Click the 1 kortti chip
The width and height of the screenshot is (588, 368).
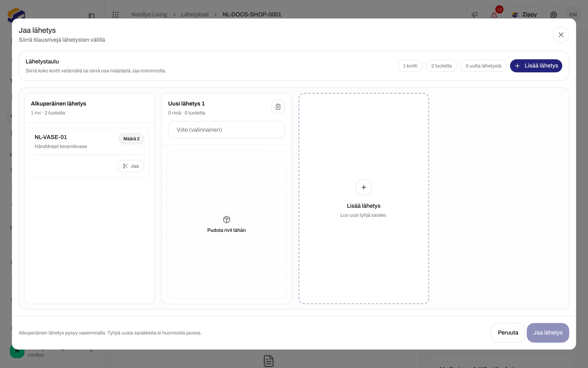[x=410, y=66]
